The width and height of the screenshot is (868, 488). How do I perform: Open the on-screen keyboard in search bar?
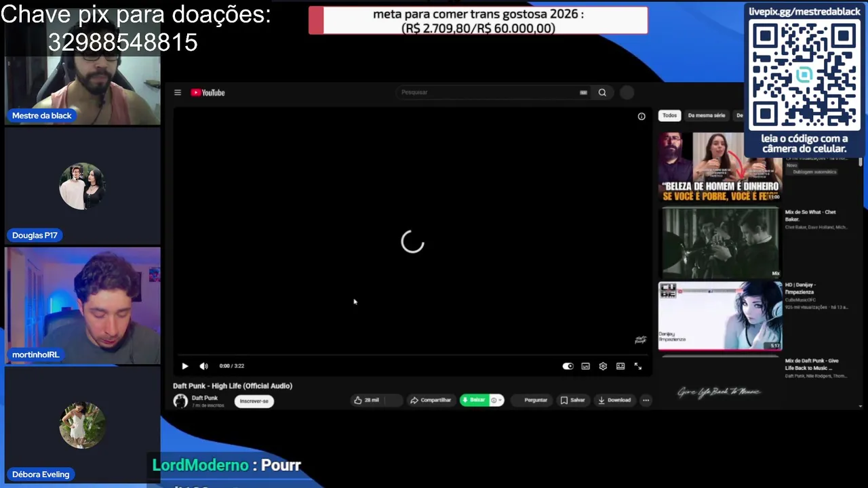tap(583, 92)
